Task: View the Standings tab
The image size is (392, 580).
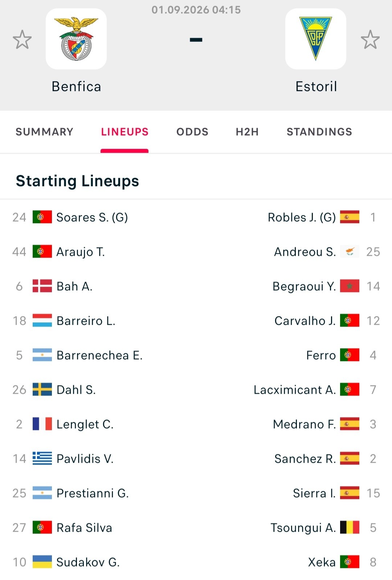Action: coord(319,132)
